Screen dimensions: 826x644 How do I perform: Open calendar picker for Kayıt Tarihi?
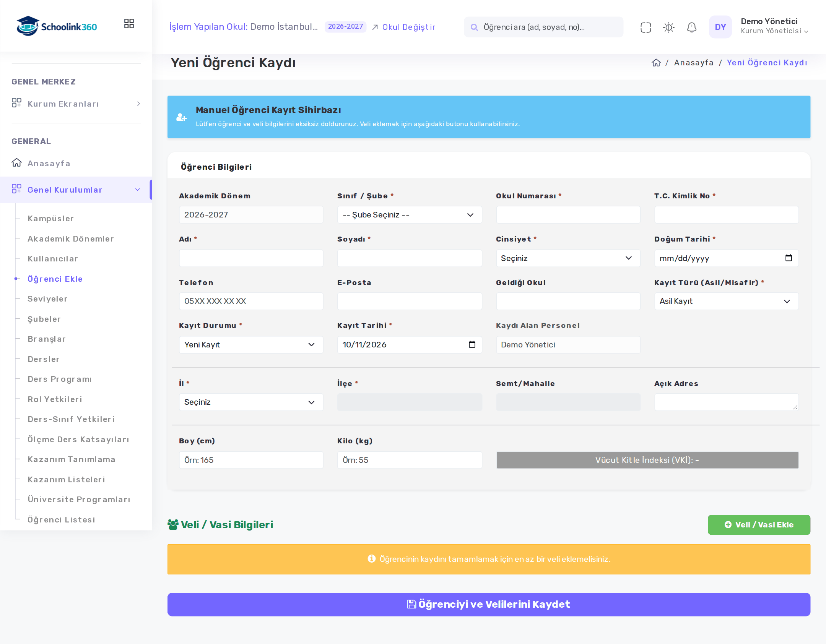[472, 344]
